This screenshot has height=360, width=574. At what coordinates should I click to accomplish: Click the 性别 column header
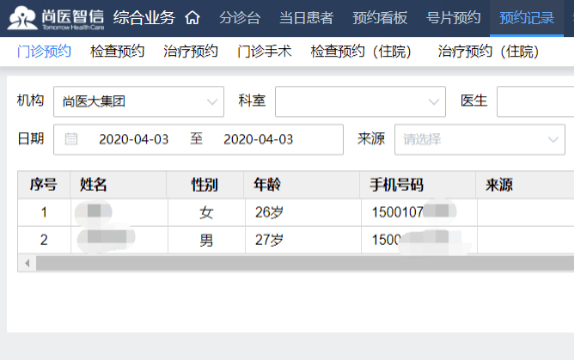point(204,185)
